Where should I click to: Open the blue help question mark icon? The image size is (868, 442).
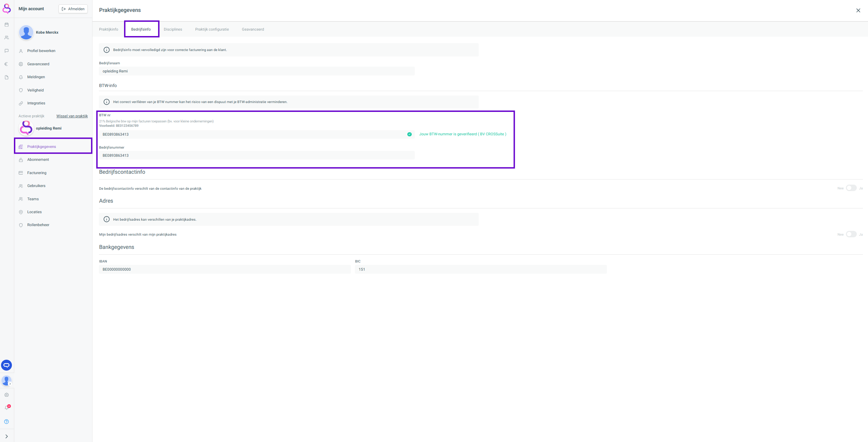6,422
